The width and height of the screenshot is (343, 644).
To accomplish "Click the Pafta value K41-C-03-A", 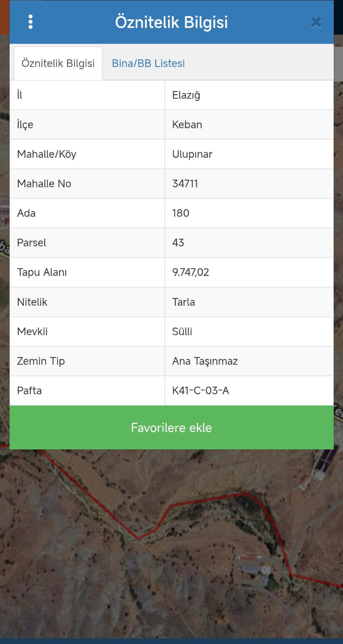I will pos(200,390).
